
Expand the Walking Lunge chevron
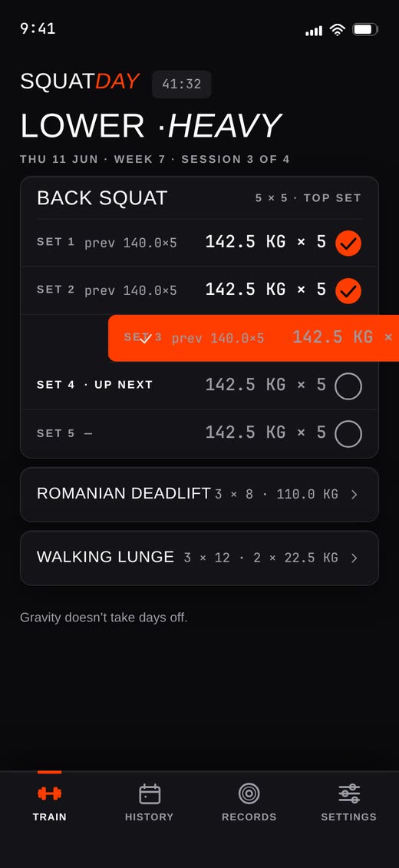tap(354, 558)
